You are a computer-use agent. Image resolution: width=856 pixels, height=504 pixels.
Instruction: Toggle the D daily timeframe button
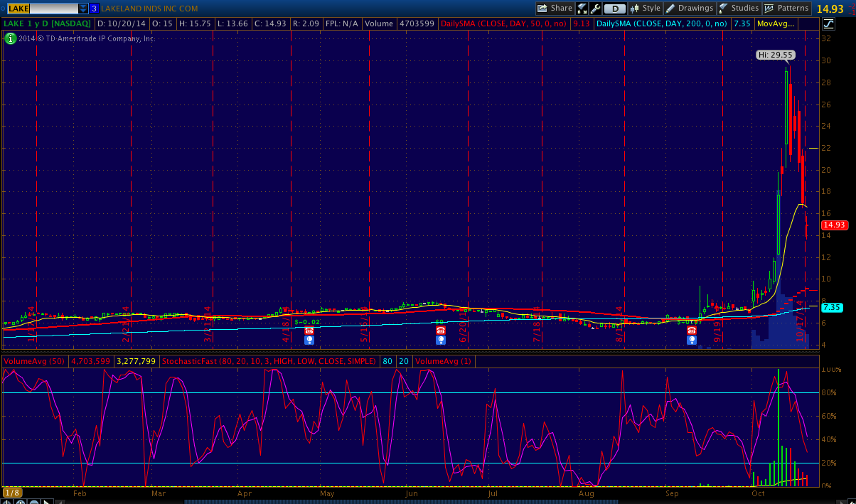[615, 9]
